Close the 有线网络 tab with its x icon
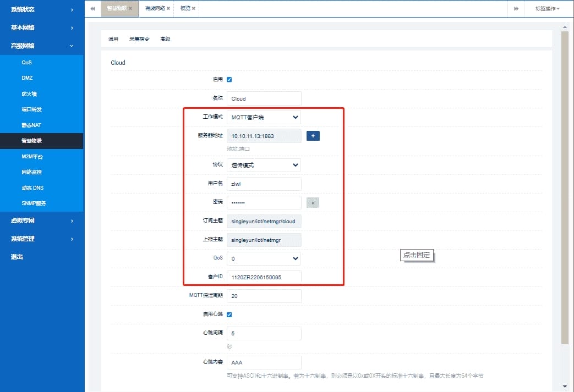Image resolution: width=574 pixels, height=392 pixels. coord(168,8)
